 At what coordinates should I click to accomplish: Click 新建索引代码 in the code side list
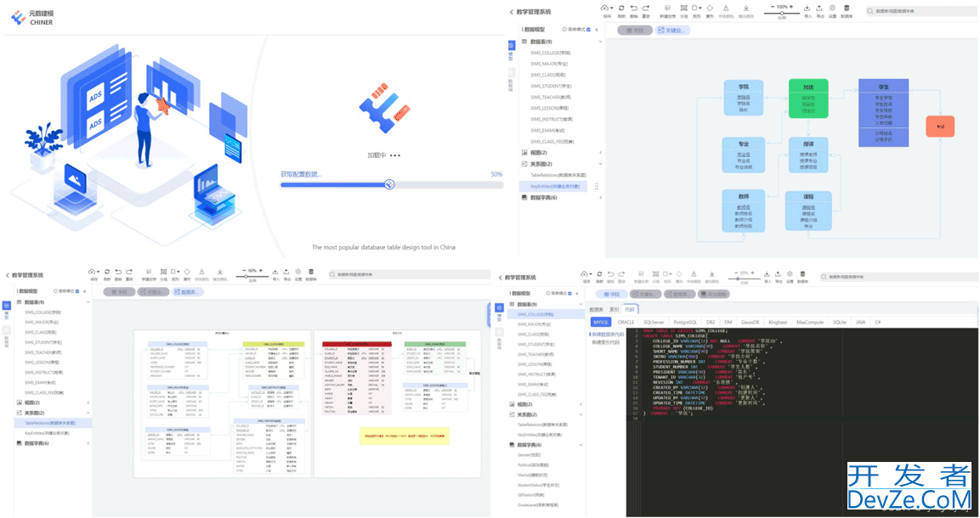click(x=606, y=342)
